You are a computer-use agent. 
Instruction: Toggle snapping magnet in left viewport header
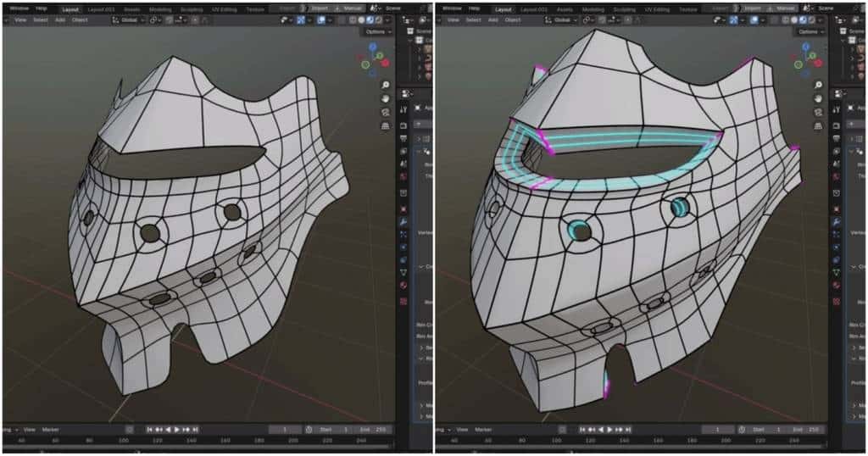click(170, 20)
